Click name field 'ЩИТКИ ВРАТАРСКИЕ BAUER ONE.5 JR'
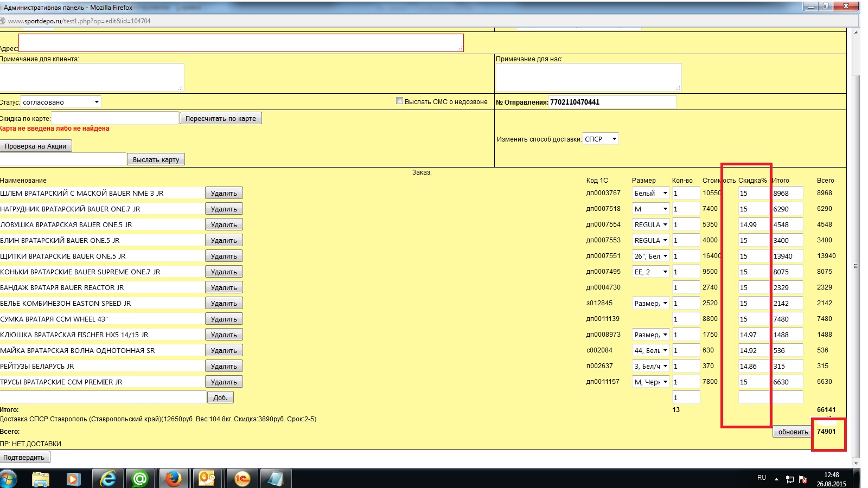This screenshot has height=488, width=868. [x=101, y=256]
